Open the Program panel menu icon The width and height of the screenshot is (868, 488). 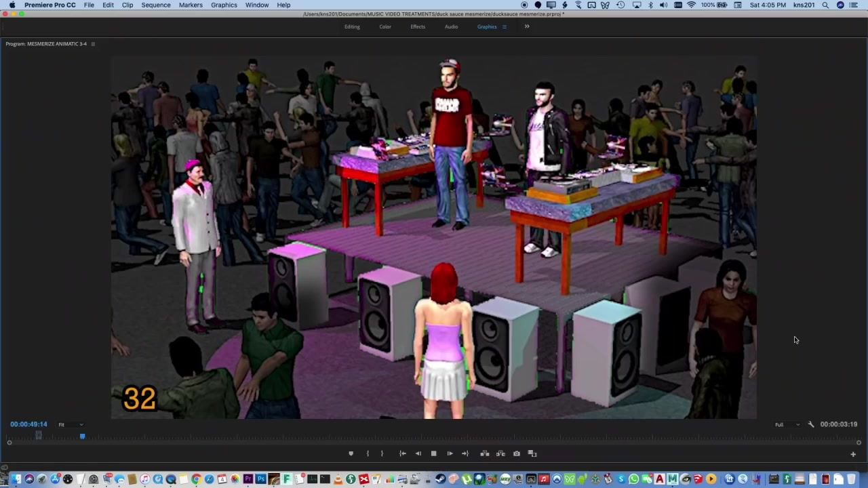(93, 44)
